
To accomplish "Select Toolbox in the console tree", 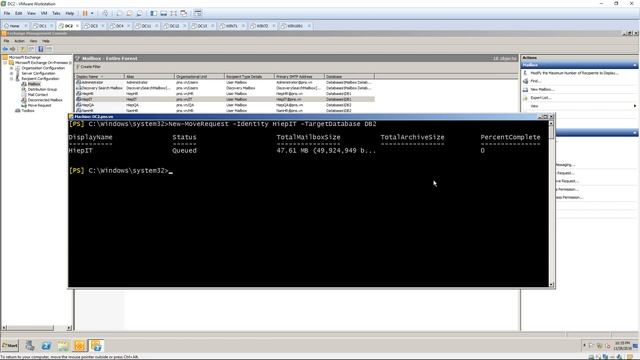I will click(28, 111).
